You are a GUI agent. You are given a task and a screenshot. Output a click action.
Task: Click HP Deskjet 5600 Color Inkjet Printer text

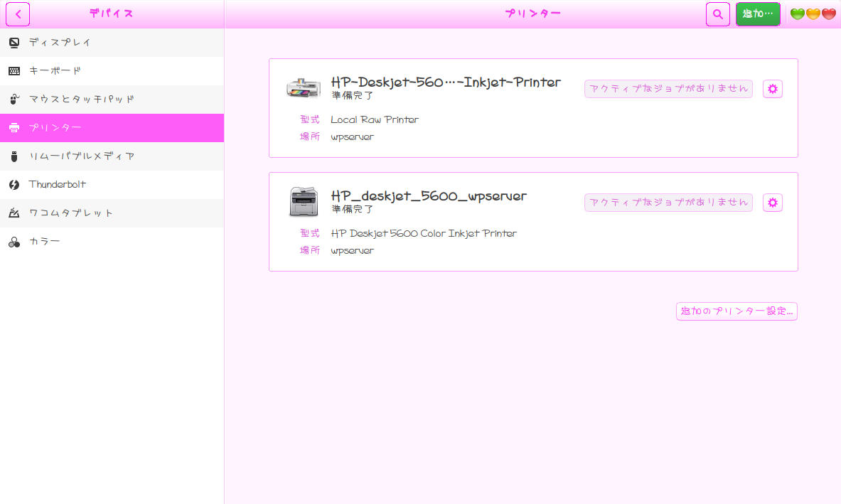[424, 233]
